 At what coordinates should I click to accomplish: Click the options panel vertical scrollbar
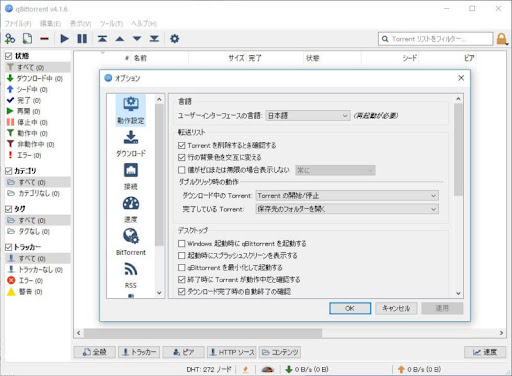click(x=458, y=149)
